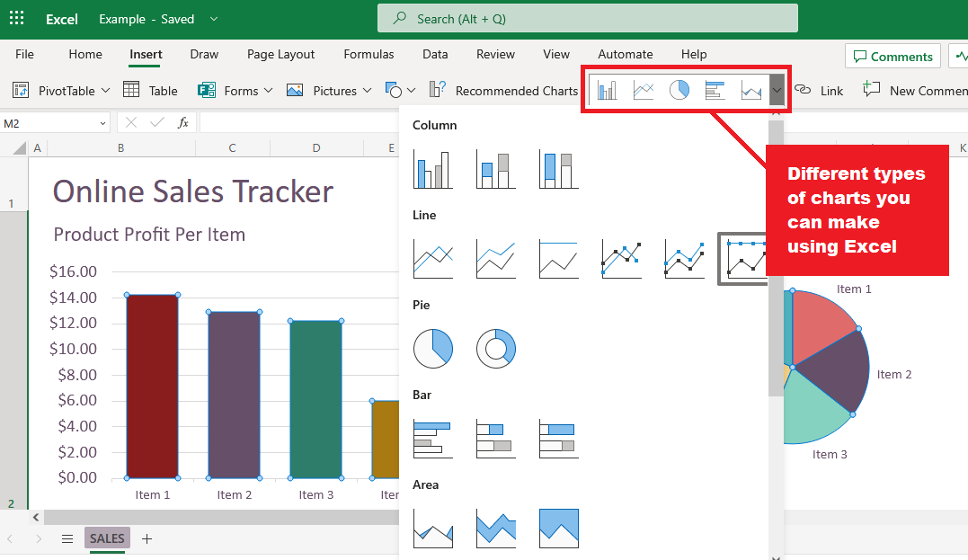
Task: Open the app launcher waffle icon
Action: pyautogui.click(x=17, y=19)
